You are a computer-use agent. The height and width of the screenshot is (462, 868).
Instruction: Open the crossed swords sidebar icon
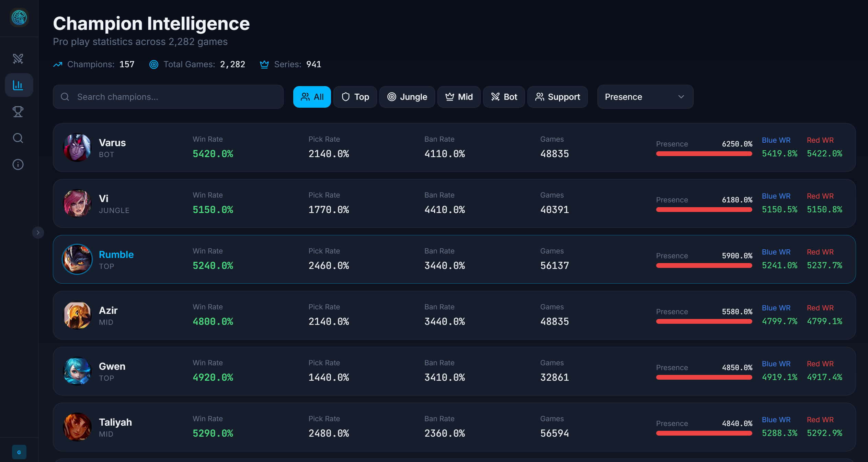tap(18, 59)
